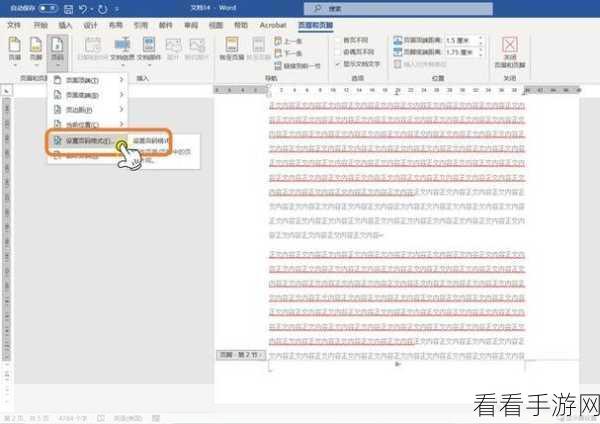This screenshot has height=424, width=600.
Task: Click the ruler tab selector corner button
Action: [x=7, y=90]
